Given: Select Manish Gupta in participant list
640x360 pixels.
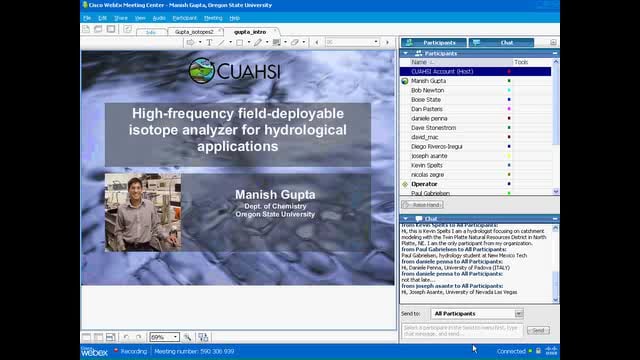Looking at the screenshot, I should (476, 81).
